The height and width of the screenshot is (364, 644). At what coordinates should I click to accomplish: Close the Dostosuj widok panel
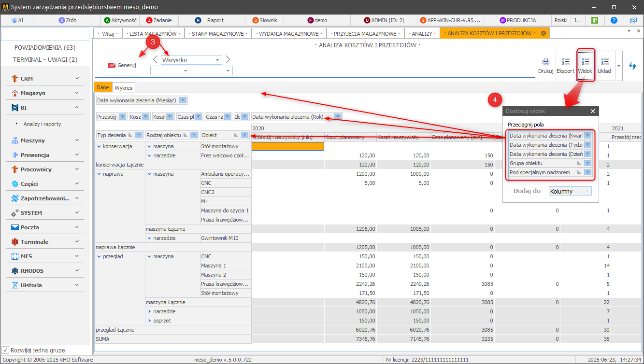(x=593, y=111)
